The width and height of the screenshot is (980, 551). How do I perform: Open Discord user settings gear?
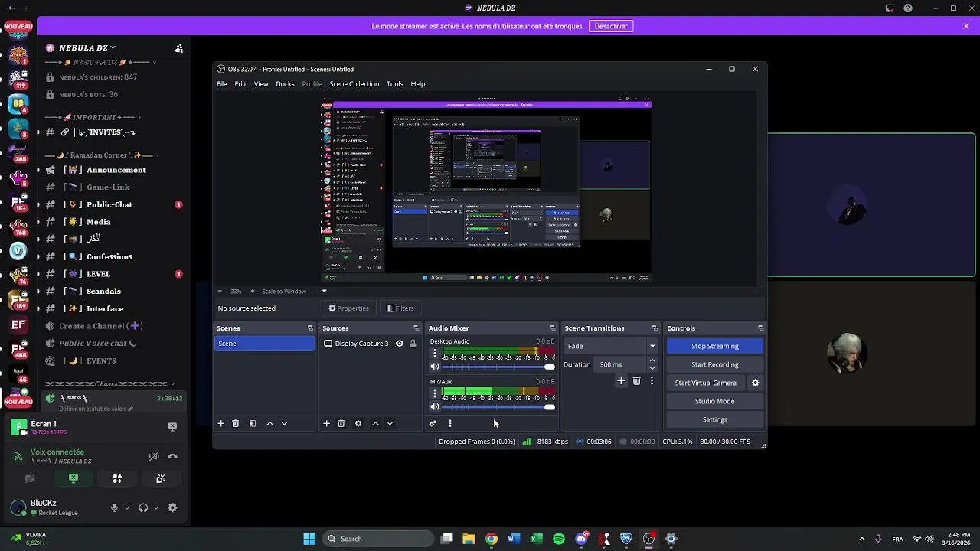[172, 507]
